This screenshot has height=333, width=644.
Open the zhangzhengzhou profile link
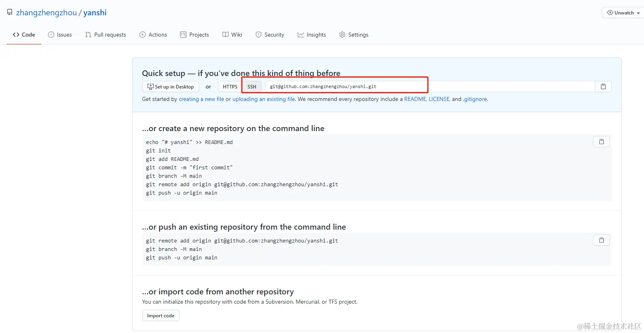pos(46,12)
